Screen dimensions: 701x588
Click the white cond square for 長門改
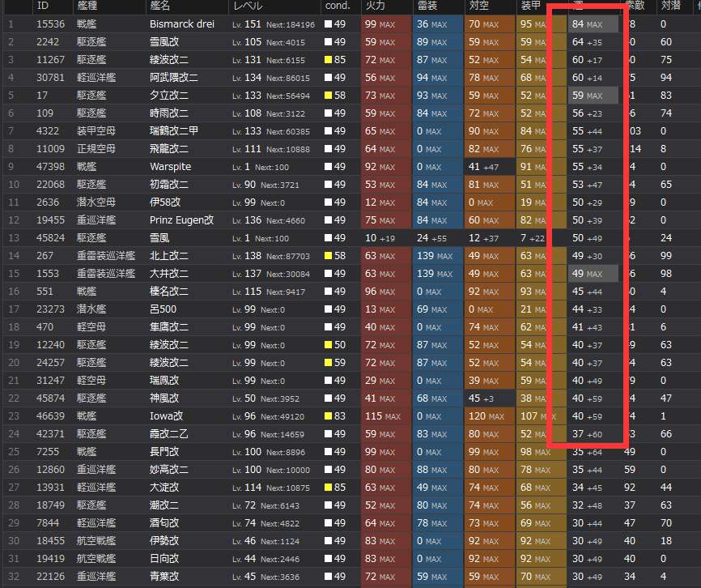pyautogui.click(x=328, y=452)
